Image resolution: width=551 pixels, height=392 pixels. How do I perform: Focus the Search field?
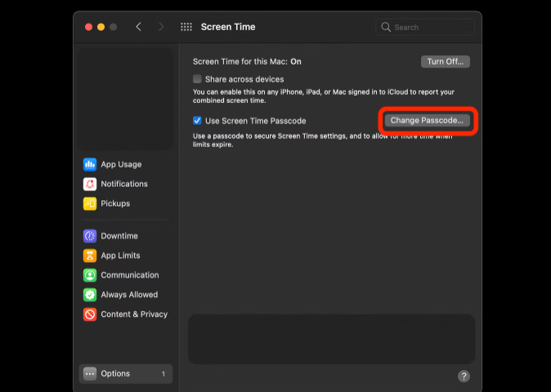click(x=426, y=28)
